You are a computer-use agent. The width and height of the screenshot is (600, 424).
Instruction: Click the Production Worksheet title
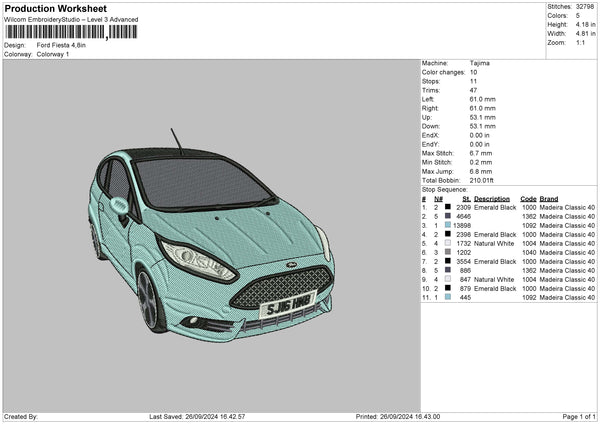click(50, 8)
